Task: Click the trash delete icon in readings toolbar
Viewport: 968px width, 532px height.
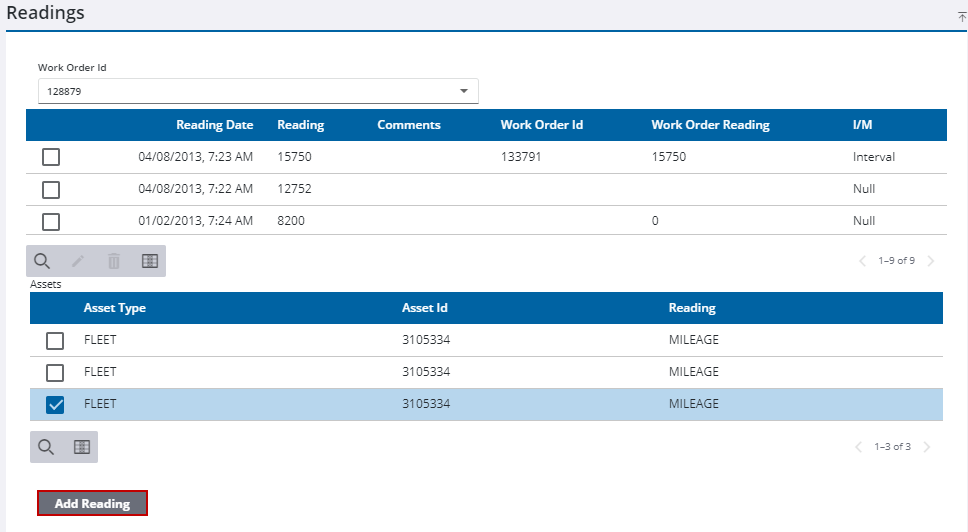Action: [x=114, y=261]
